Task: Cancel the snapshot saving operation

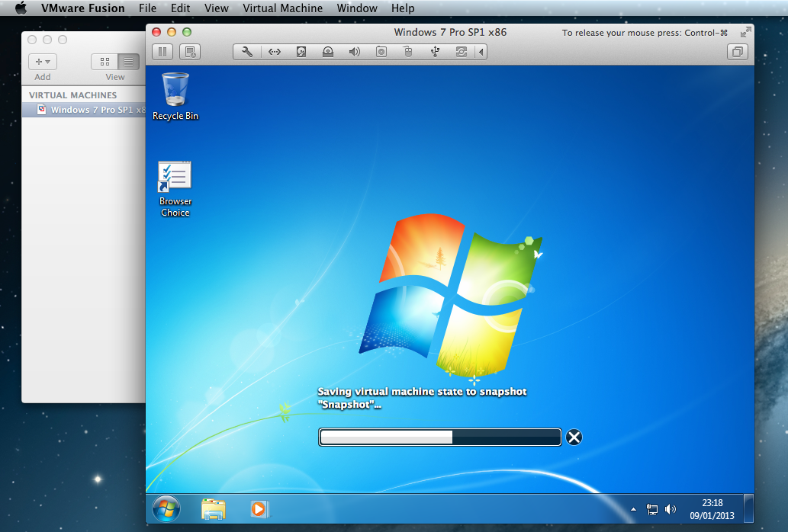Action: click(574, 437)
